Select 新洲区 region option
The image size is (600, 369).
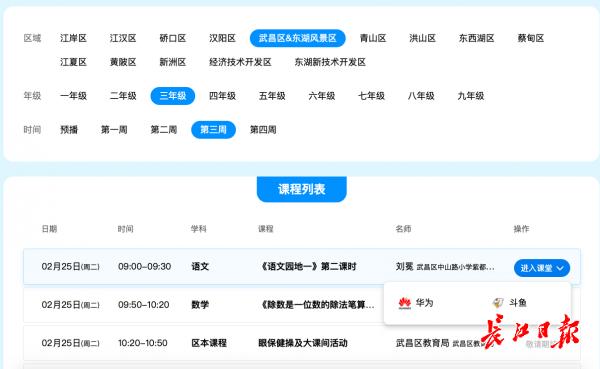point(173,62)
